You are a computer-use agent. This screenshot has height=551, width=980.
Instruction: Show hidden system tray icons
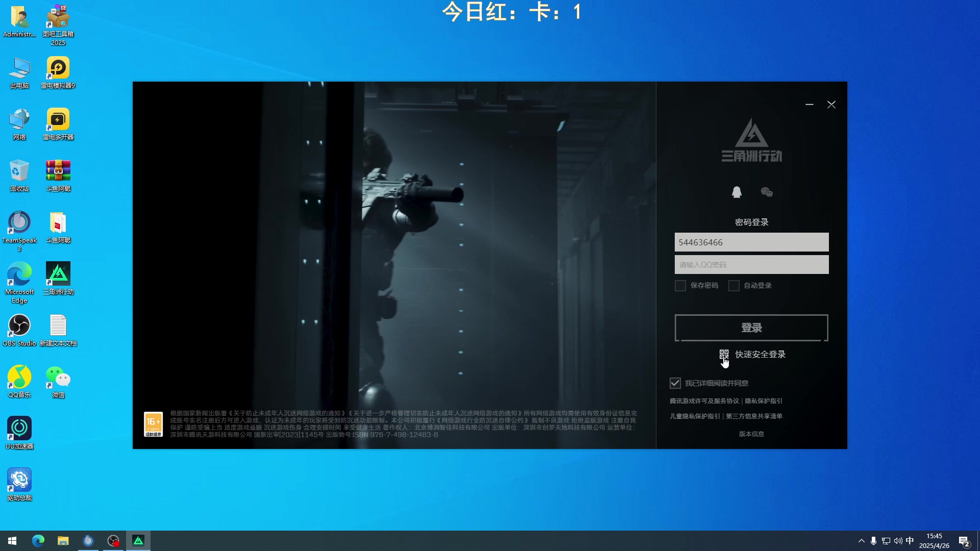point(862,541)
